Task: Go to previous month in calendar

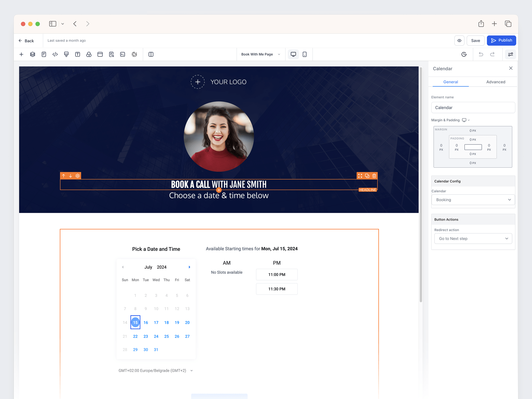Action: [123, 267]
